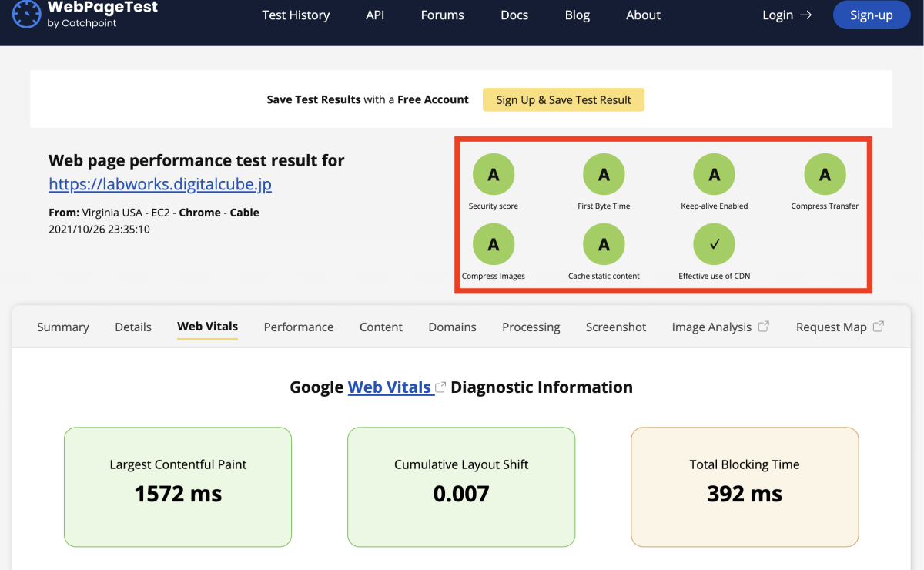
Task: Open the Image Analysis tab
Action: [x=721, y=327]
